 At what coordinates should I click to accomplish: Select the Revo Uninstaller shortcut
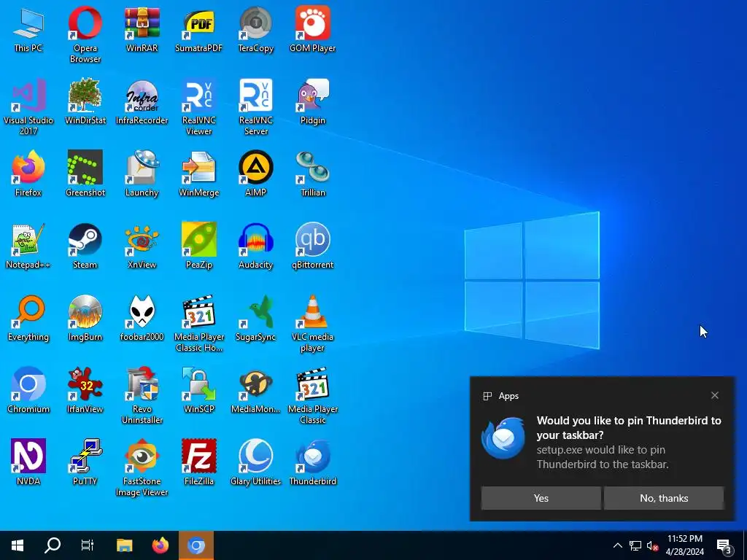pos(142,396)
